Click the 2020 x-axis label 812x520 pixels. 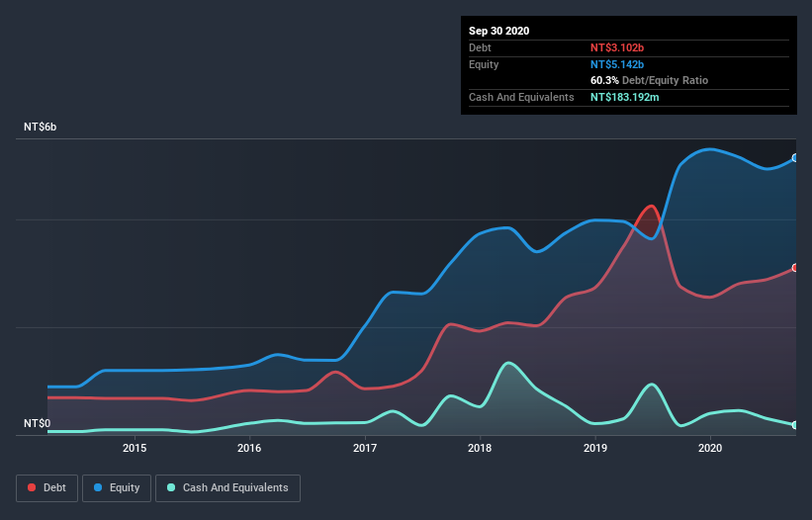(x=710, y=448)
